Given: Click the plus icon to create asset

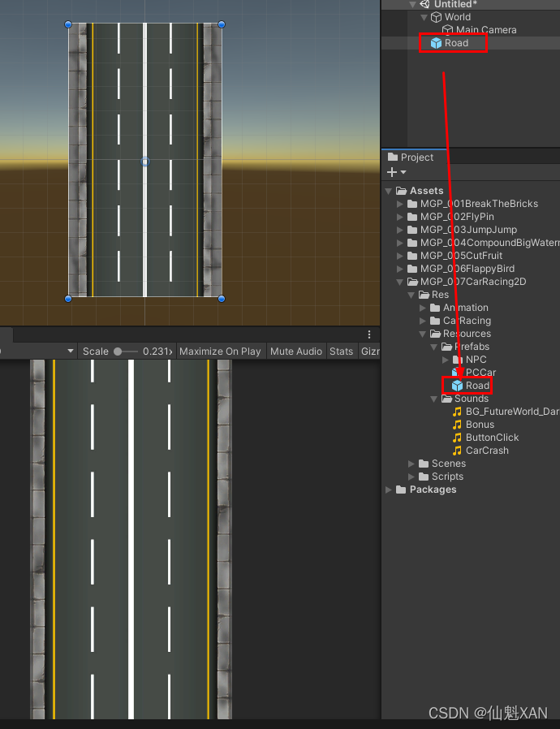Looking at the screenshot, I should (x=392, y=172).
